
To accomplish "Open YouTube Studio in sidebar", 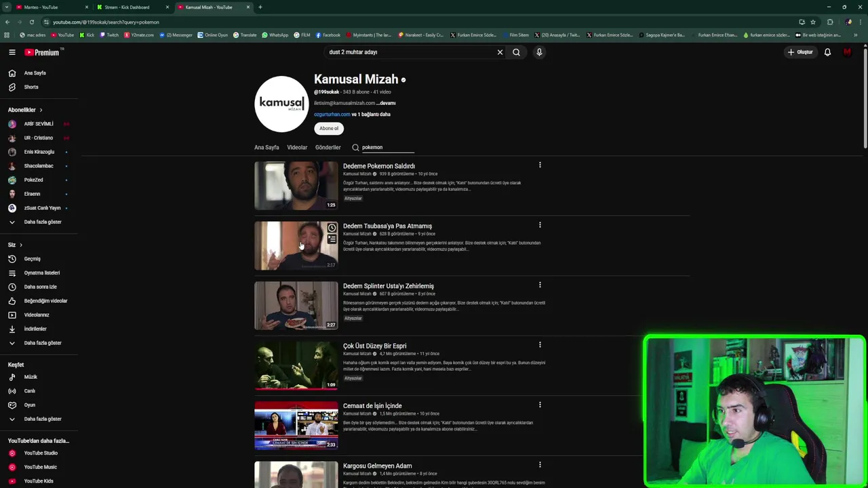I will pos(39,453).
